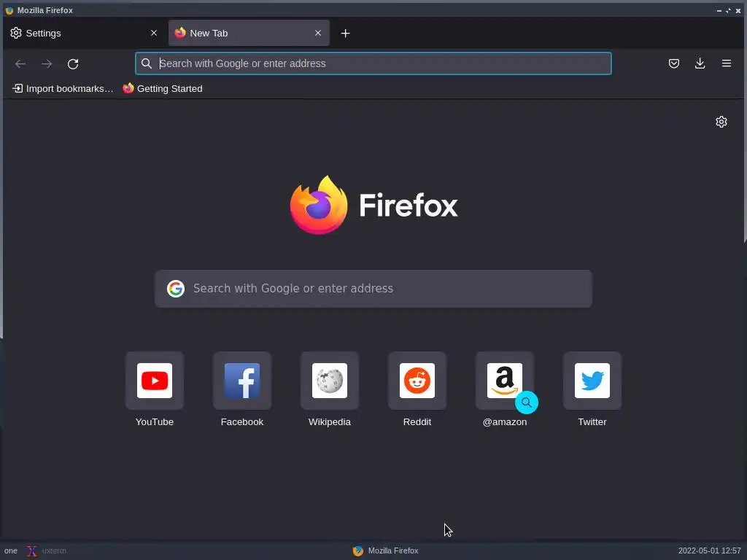Click the magnifier icon in address bar
747x560 pixels.
coord(147,63)
